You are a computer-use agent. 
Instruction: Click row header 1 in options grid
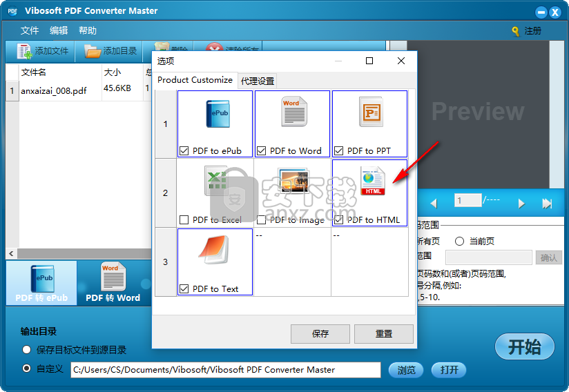166,124
